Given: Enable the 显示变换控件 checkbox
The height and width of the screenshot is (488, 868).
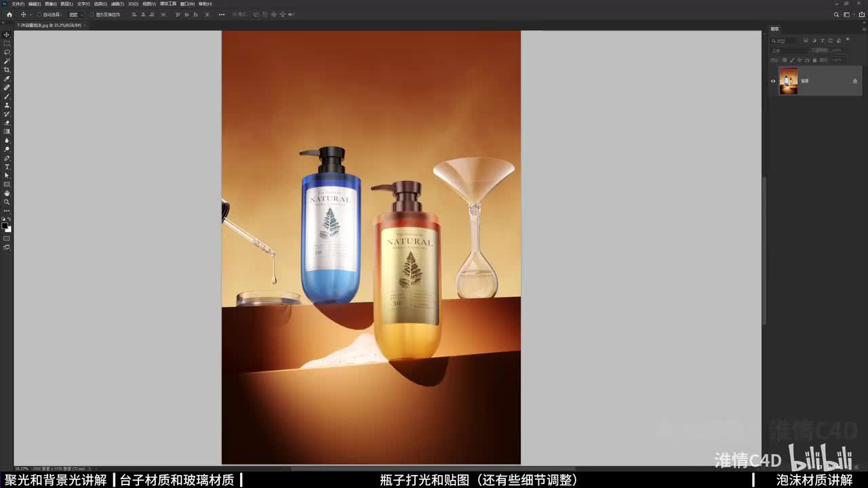Looking at the screenshot, I should [x=92, y=14].
